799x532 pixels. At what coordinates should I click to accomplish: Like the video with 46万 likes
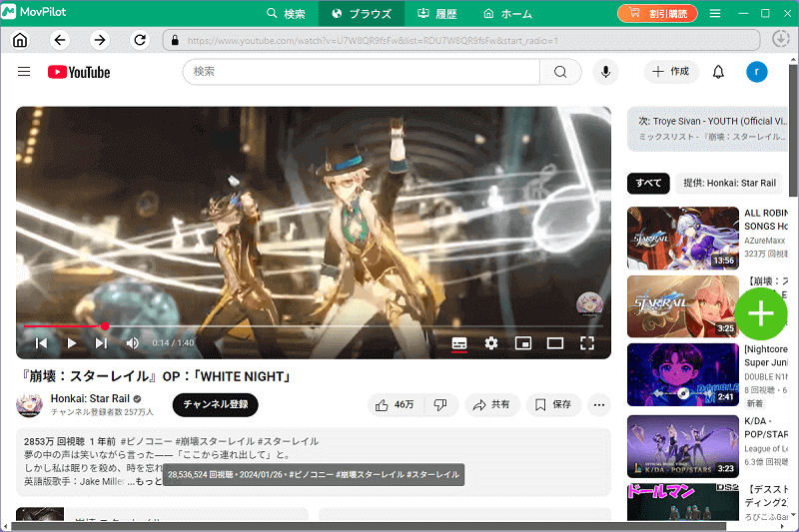(x=397, y=404)
